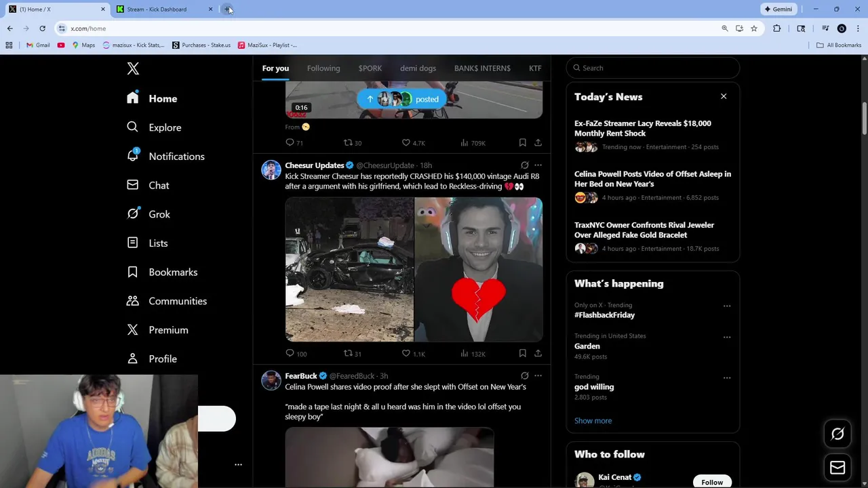Open Chat messages from sidebar

[148, 185]
